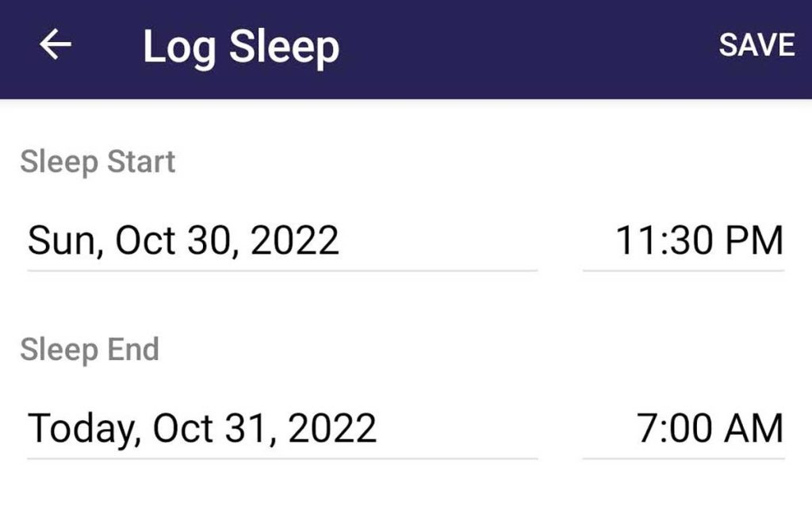Select the Sleep End label

[90, 350]
